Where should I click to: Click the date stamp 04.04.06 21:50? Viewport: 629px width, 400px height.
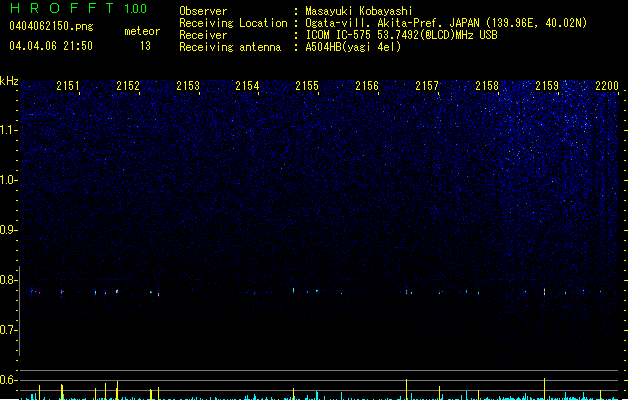coord(51,46)
